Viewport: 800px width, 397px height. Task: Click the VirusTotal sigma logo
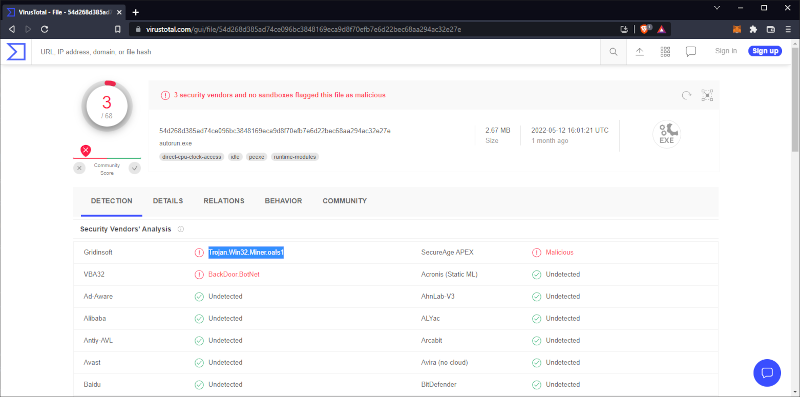16,52
